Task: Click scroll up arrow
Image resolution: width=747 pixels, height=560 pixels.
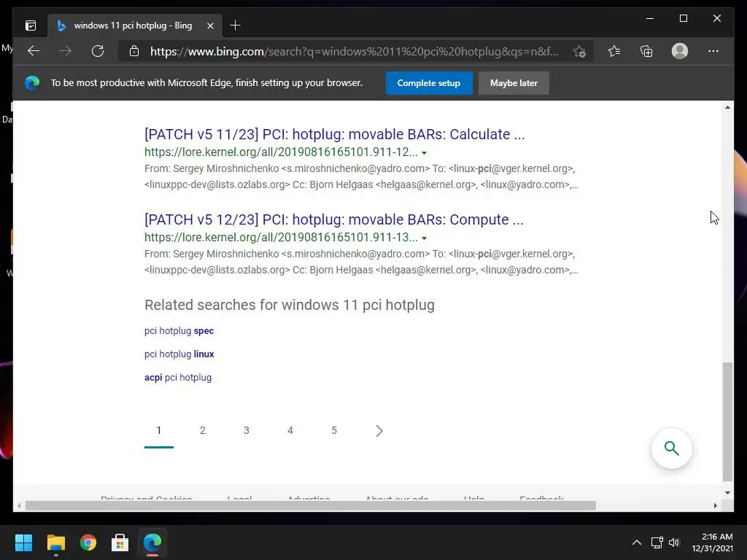Action: tap(727, 108)
